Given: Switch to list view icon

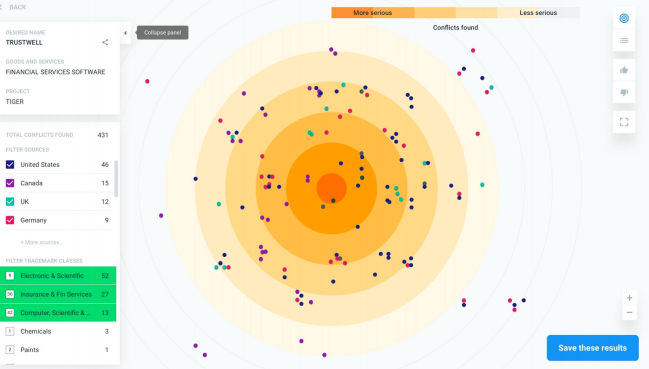Looking at the screenshot, I should (624, 41).
